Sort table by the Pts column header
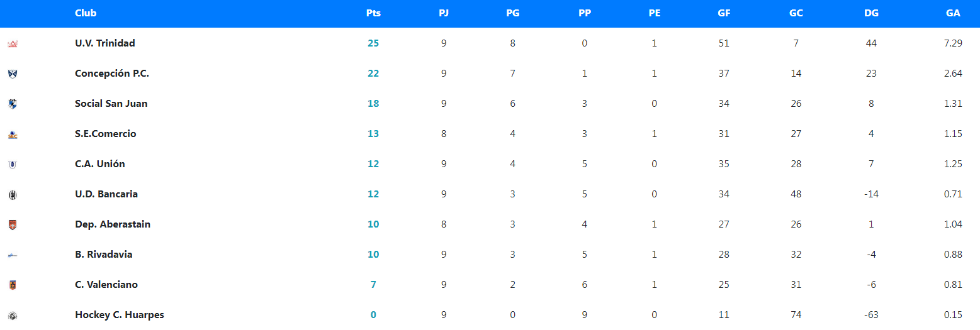The image size is (980, 330). pos(373,13)
